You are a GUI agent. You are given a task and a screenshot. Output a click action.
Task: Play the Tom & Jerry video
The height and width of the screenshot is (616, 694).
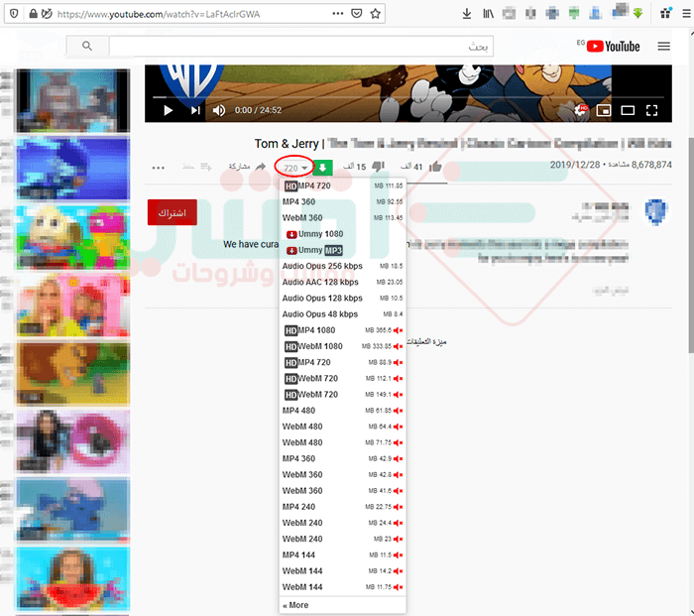click(168, 110)
